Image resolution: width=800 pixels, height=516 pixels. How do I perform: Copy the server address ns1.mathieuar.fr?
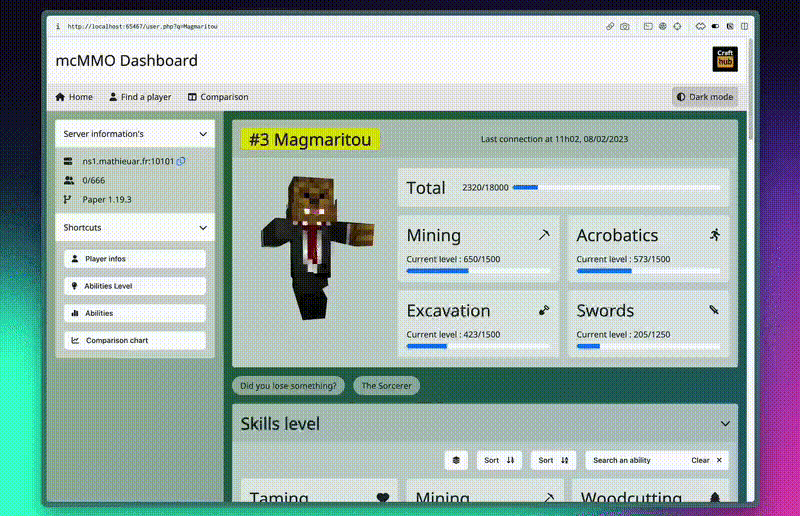click(x=181, y=161)
